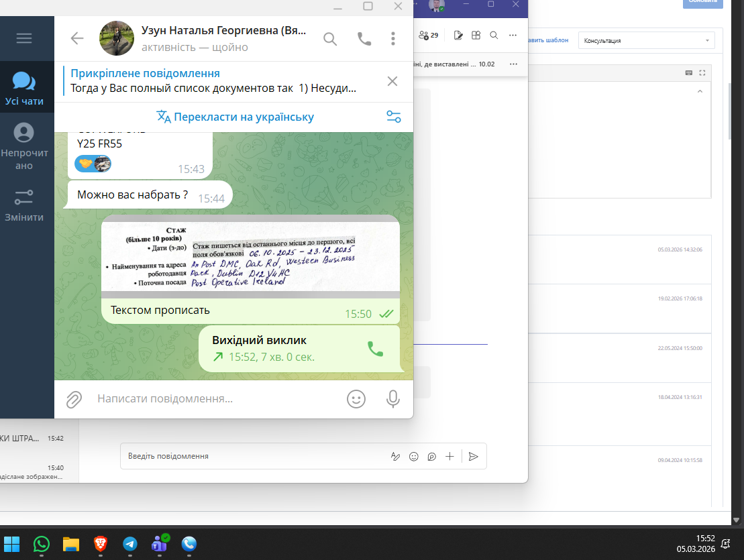Open Telegram hamburger menu
744x560 pixels.
[23, 38]
